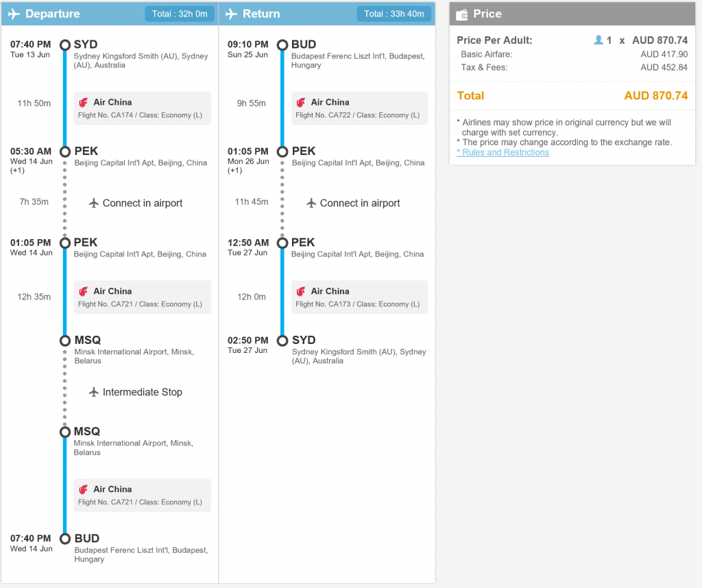Click the plane icon beside Intermediate Stop
Viewport: 702px width, 588px height.
(x=93, y=392)
